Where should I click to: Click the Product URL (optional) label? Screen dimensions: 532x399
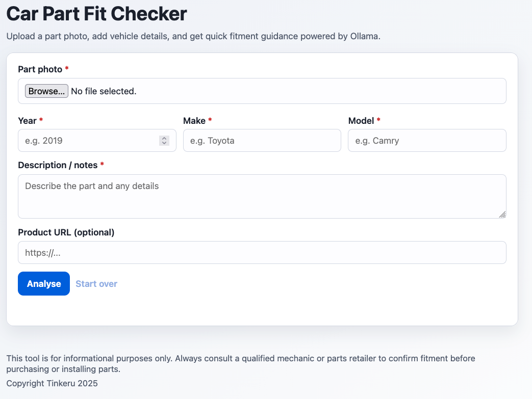(66, 232)
